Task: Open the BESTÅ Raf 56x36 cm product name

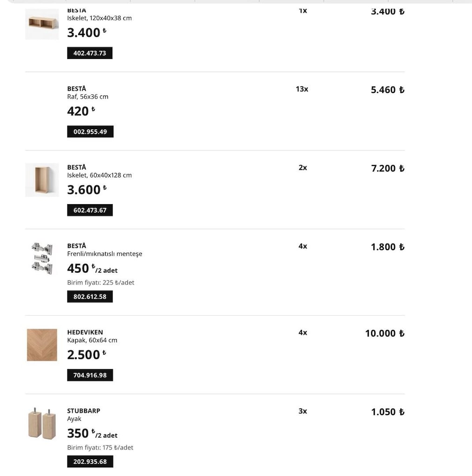Action: 77,89
